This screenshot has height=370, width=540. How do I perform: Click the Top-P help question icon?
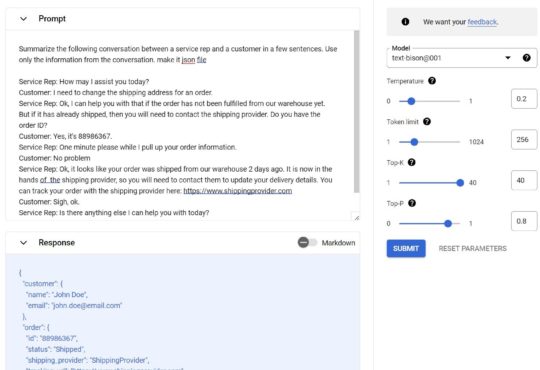[412, 203]
